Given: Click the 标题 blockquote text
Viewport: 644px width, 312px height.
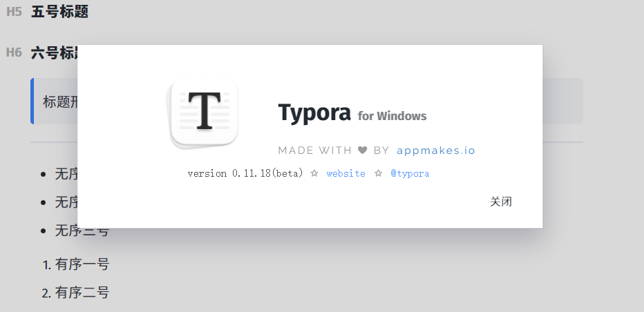Looking at the screenshot, I should [x=60, y=101].
